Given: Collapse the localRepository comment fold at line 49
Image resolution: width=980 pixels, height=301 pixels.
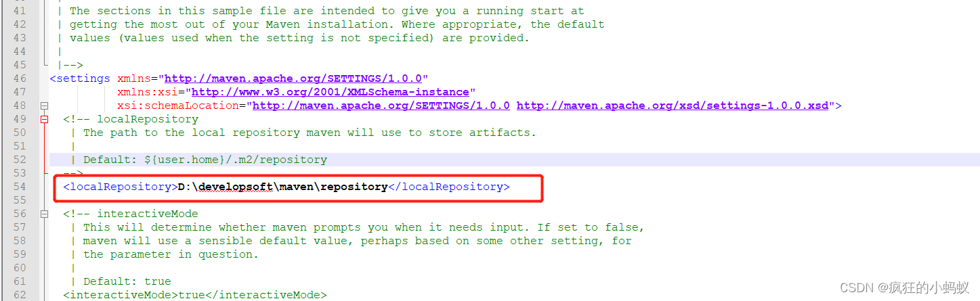Looking at the screenshot, I should pos(45,119).
